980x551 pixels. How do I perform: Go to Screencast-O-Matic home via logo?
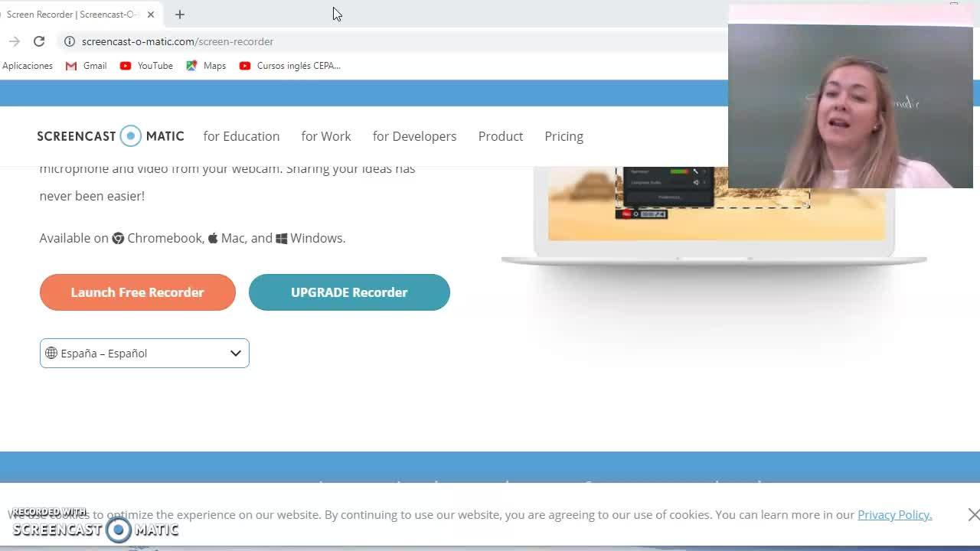click(x=110, y=136)
